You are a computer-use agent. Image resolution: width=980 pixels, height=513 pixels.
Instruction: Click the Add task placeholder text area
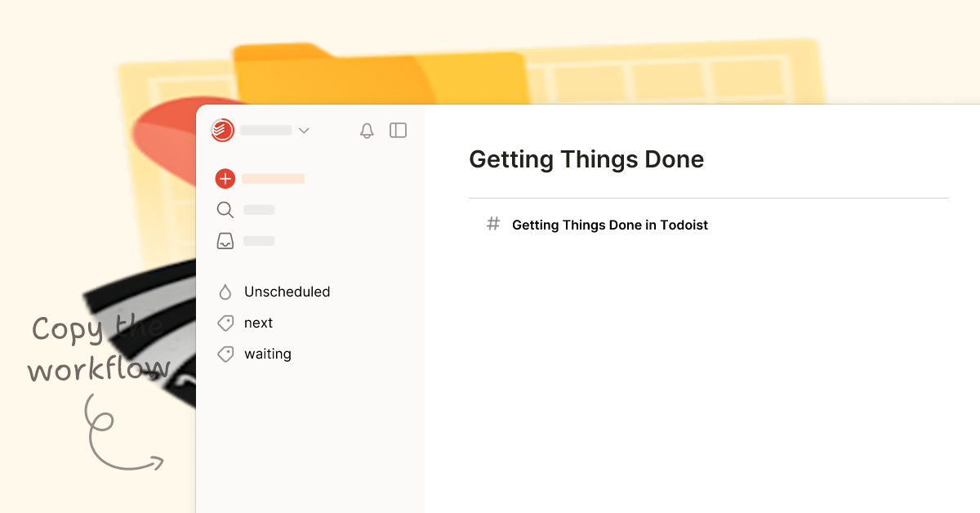[273, 178]
